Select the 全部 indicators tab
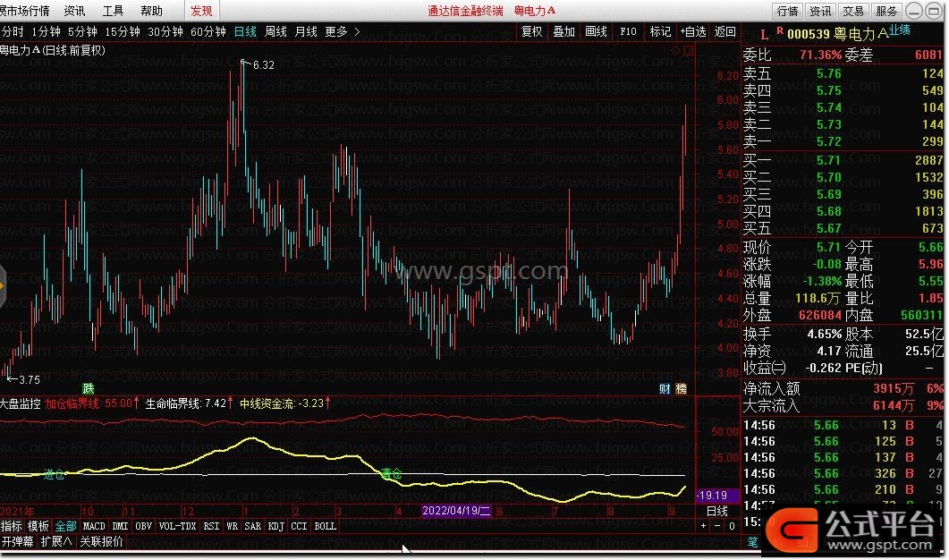This screenshot has width=949, height=560. pyautogui.click(x=65, y=526)
